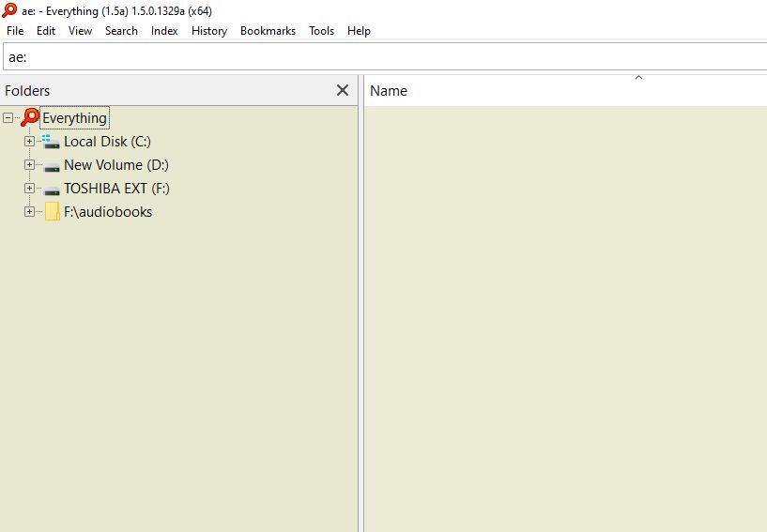This screenshot has width=767, height=532.
Task: Expand the F:\audiobooks folder node
Action: point(29,211)
